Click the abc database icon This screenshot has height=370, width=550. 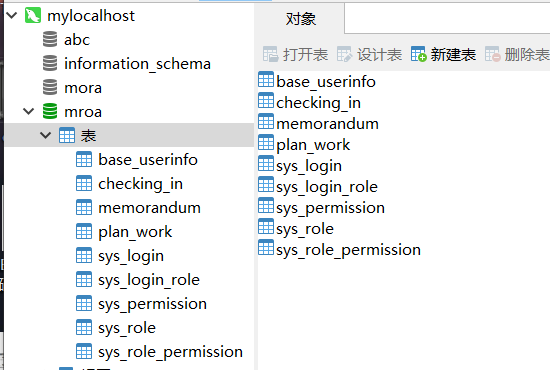[50, 39]
